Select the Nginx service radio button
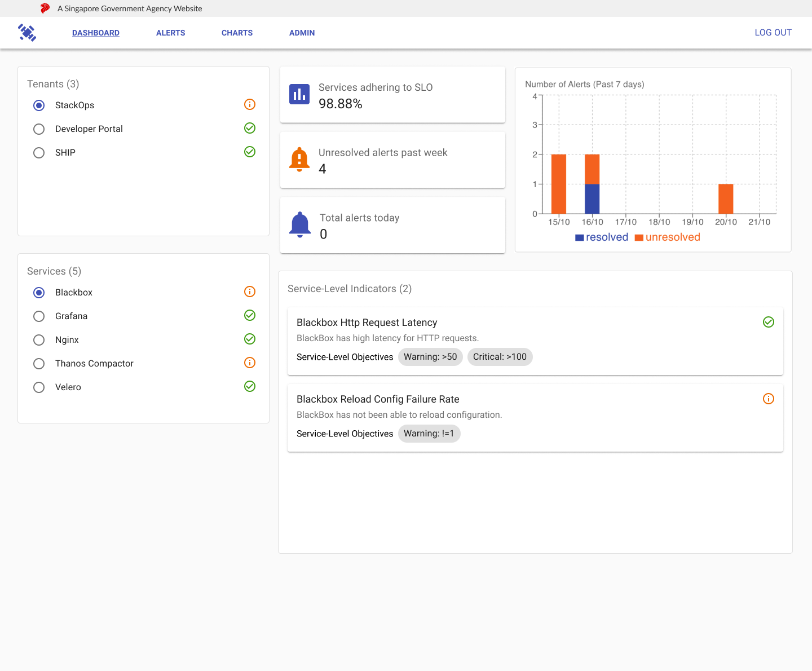812x671 pixels. (39, 340)
